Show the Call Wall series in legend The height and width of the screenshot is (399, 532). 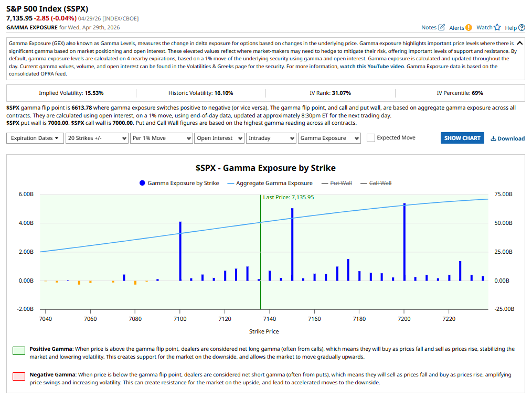(x=380, y=183)
